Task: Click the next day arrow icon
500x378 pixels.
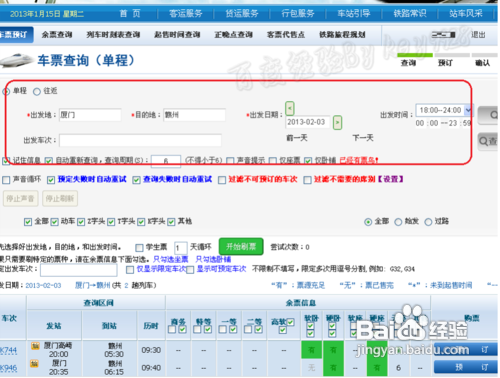Action: pyautogui.click(x=337, y=122)
